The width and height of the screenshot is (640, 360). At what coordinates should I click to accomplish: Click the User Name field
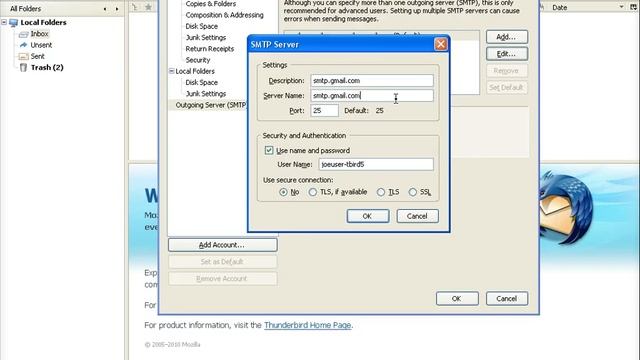(x=376, y=164)
